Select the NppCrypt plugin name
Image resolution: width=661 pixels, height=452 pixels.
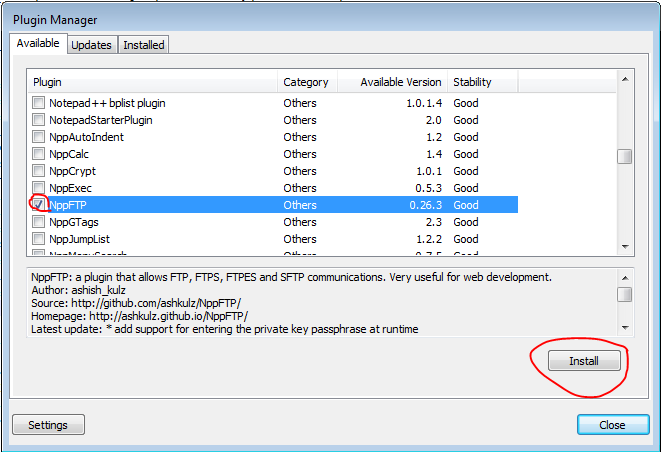coord(73,171)
